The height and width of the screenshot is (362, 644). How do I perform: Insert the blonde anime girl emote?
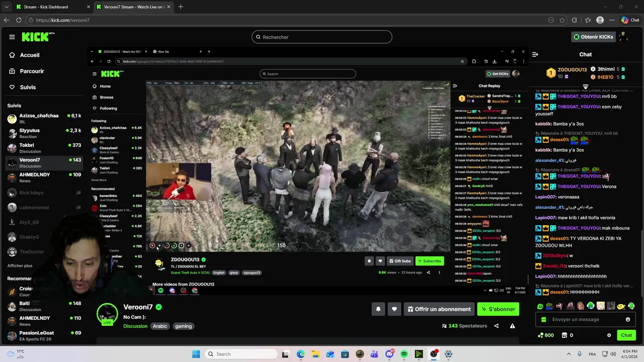tap(601, 306)
